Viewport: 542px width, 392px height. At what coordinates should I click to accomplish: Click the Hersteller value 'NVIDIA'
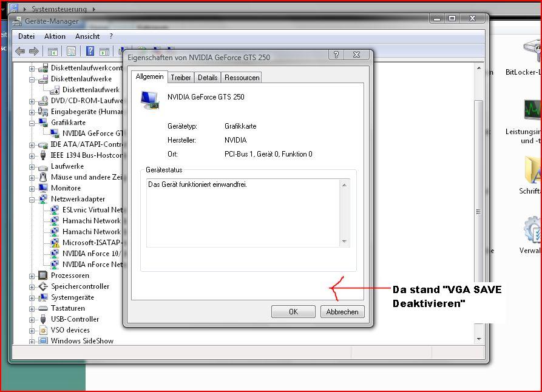point(235,140)
